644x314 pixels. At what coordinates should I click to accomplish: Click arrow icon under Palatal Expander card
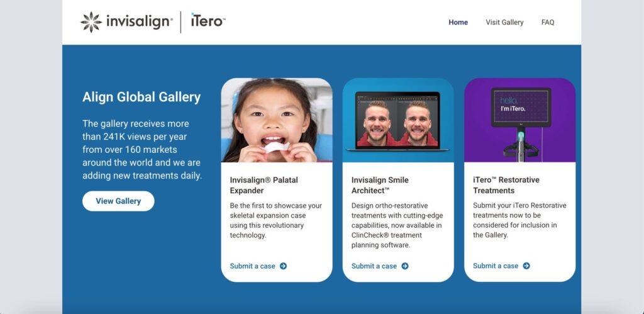coord(283,266)
